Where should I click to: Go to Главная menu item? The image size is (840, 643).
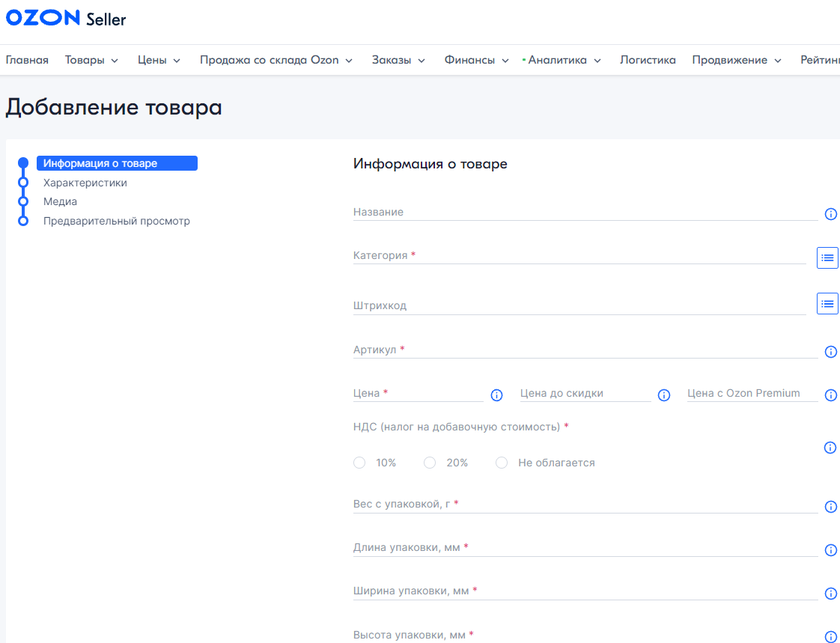[x=27, y=61]
